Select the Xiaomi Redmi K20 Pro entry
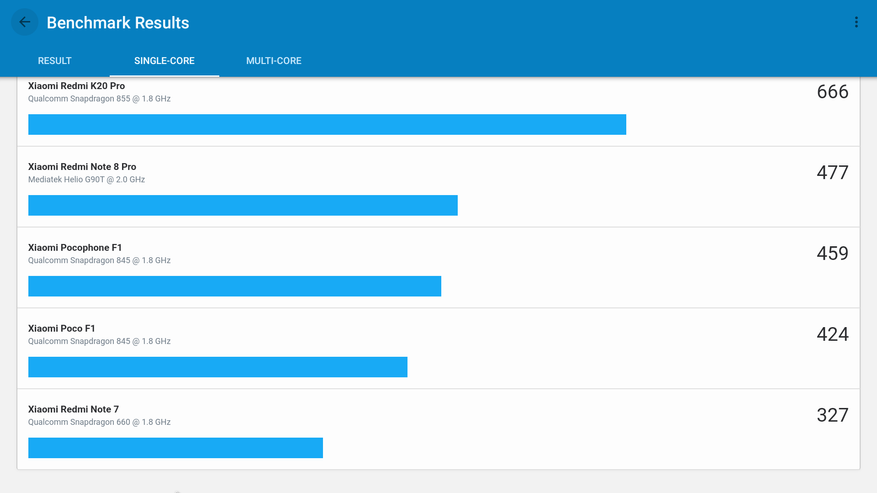The image size is (877, 493). coord(76,86)
